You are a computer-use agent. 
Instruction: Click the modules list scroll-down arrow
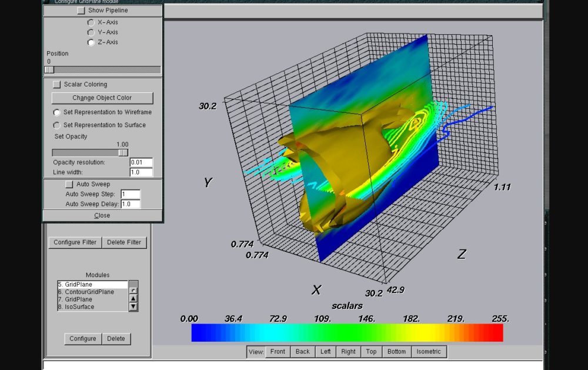[x=133, y=306]
